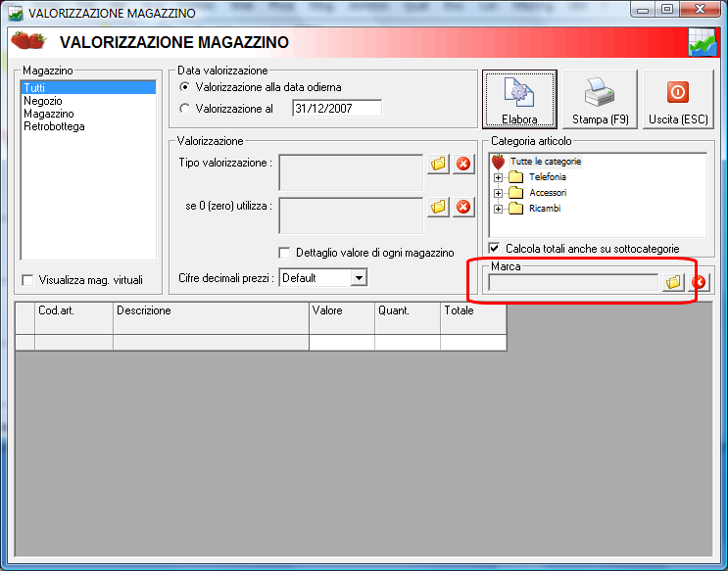The image size is (728, 571).
Task: Maximize the Valorizzazione Magazzino window
Action: (x=667, y=10)
